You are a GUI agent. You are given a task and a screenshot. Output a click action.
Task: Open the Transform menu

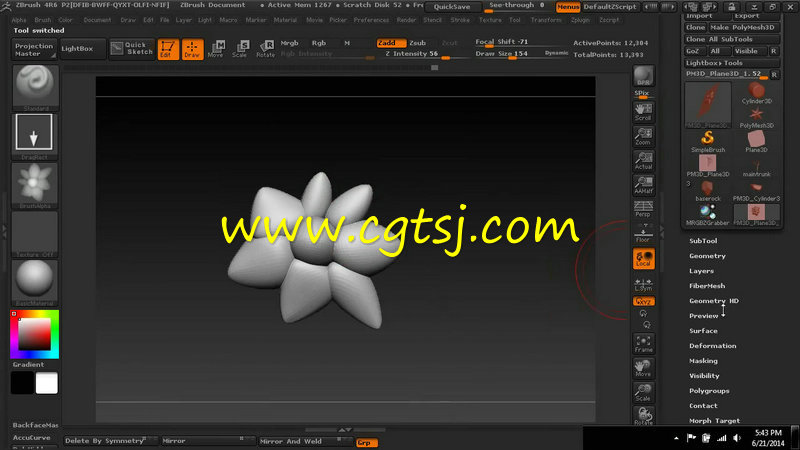point(546,20)
